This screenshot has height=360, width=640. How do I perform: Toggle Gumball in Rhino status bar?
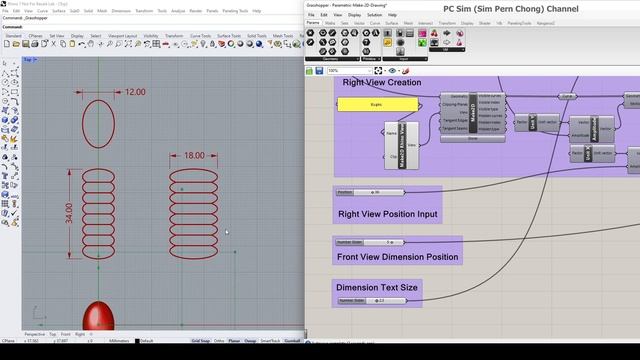coord(292,340)
